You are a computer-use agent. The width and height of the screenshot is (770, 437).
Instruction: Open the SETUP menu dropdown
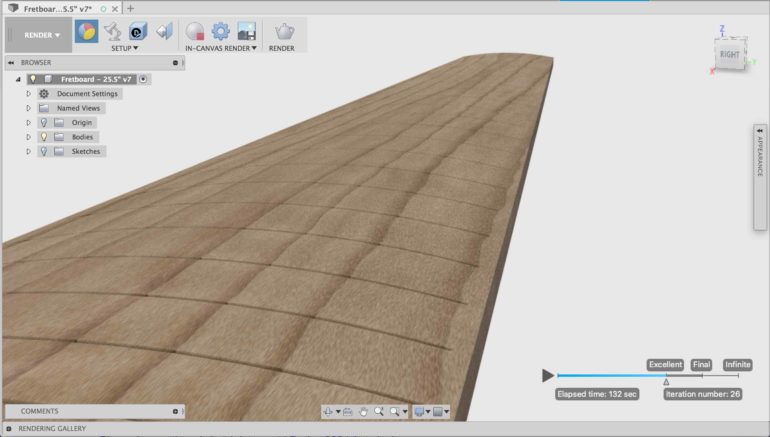(124, 48)
